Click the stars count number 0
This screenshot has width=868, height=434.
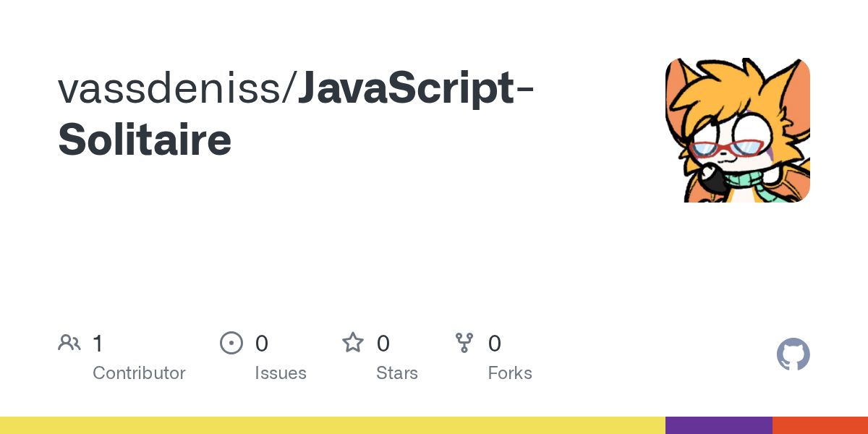tap(383, 343)
